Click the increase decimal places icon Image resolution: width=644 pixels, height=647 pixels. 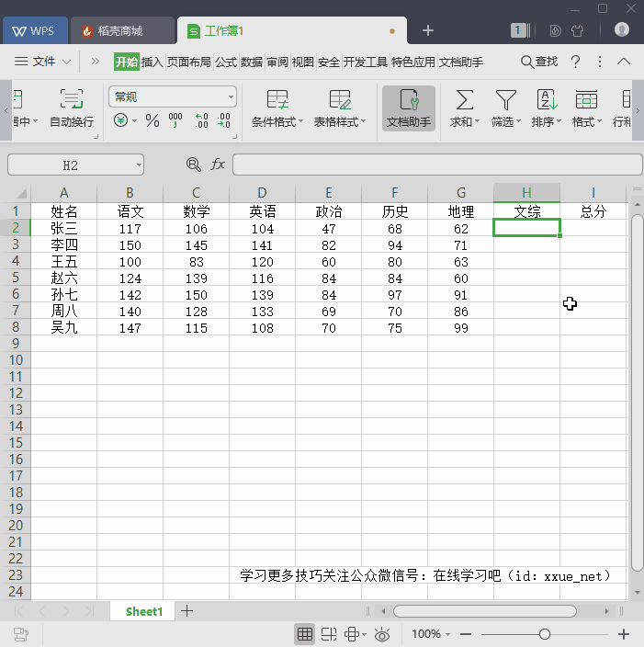[x=201, y=120]
